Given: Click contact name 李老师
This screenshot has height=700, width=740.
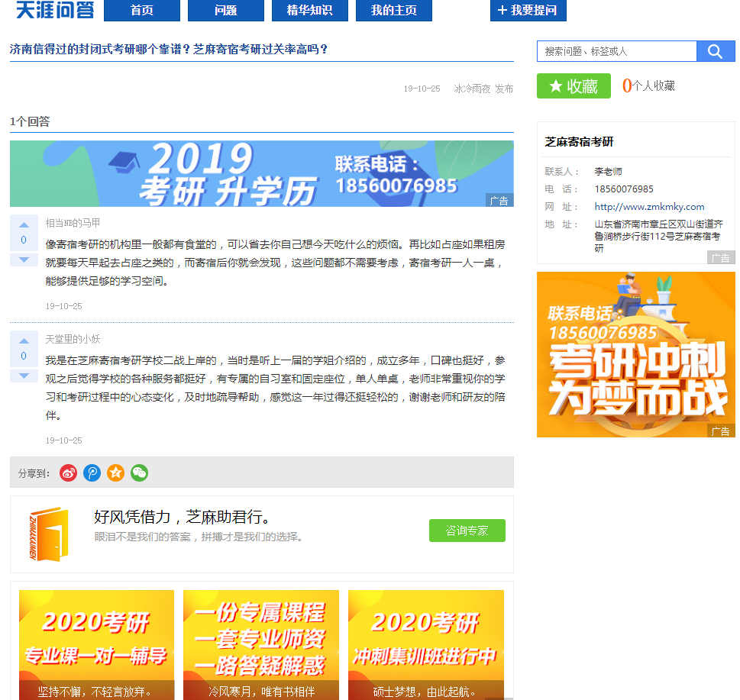Looking at the screenshot, I should tap(609, 172).
